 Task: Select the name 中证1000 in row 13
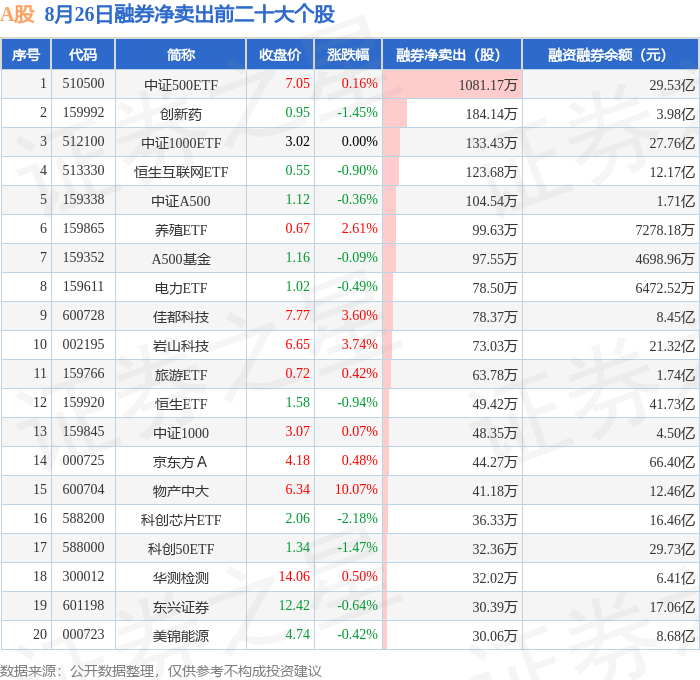181,433
